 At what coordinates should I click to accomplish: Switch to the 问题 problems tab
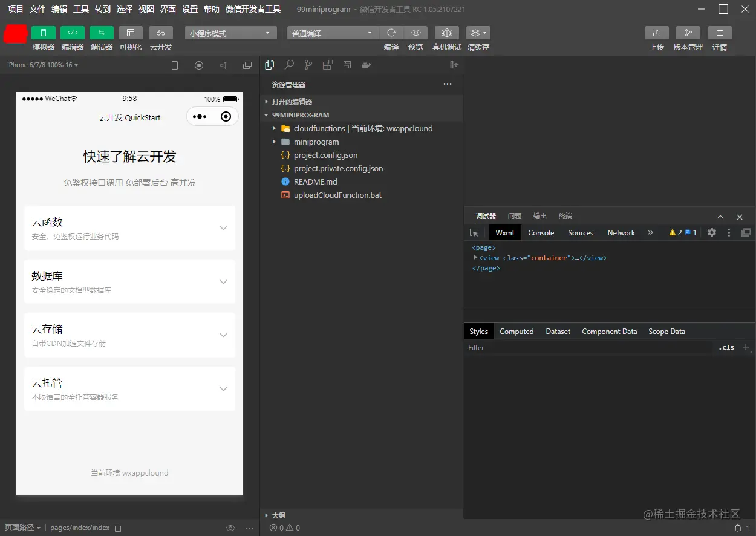click(515, 216)
